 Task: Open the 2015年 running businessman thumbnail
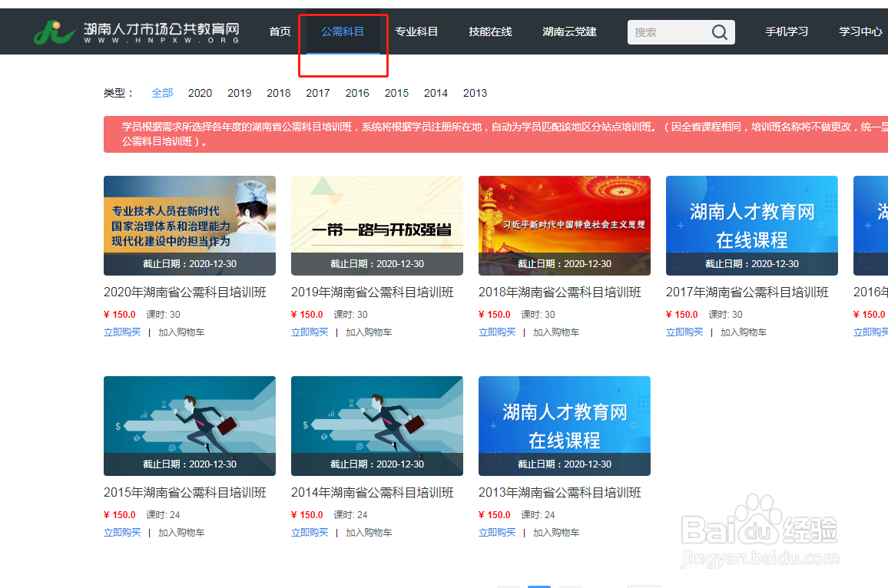pyautogui.click(x=190, y=425)
